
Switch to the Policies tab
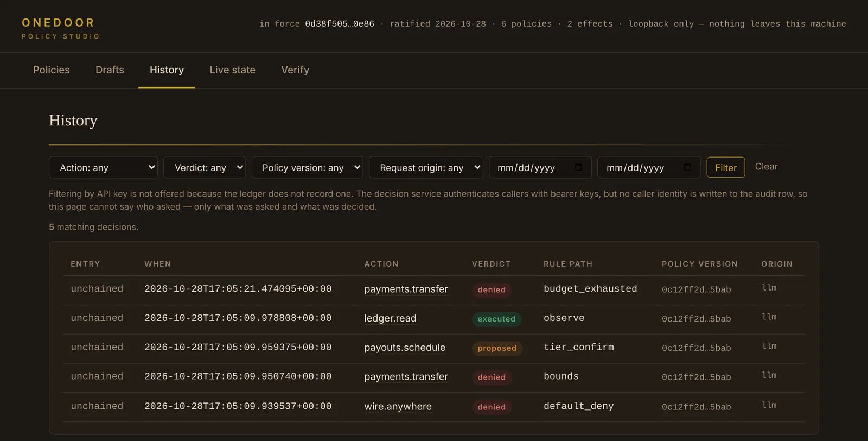coord(52,70)
